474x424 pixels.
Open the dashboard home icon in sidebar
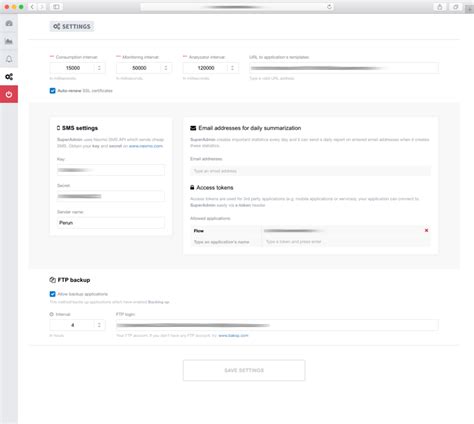(x=9, y=23)
